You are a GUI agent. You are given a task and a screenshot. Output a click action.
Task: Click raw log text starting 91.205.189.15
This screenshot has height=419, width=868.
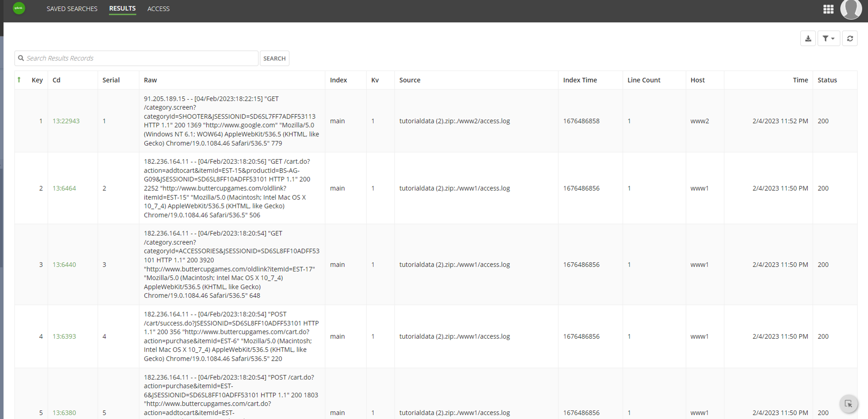231,121
